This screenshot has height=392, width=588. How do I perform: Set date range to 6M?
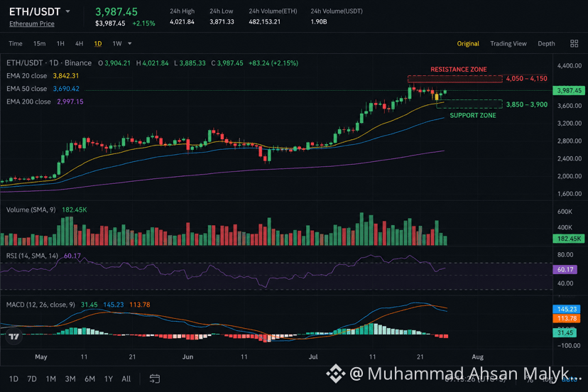pyautogui.click(x=89, y=379)
